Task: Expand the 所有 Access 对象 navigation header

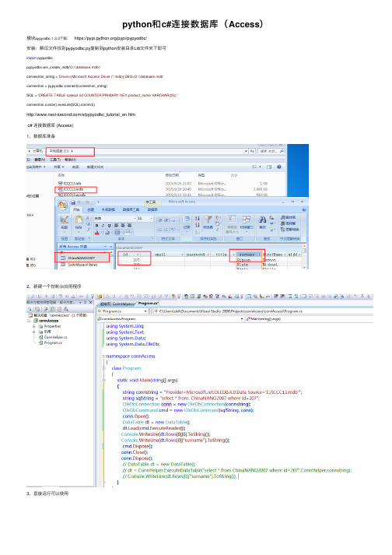Action: (x=85, y=246)
